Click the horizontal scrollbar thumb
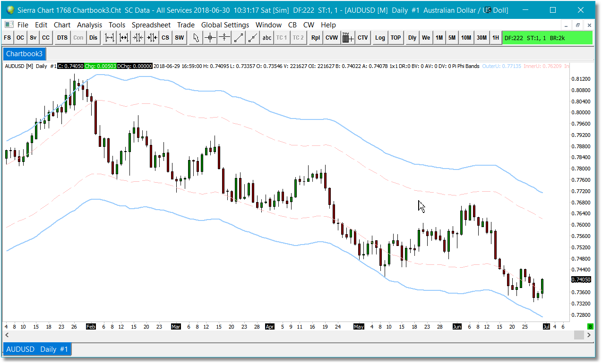The image size is (602, 364). (x=579, y=335)
